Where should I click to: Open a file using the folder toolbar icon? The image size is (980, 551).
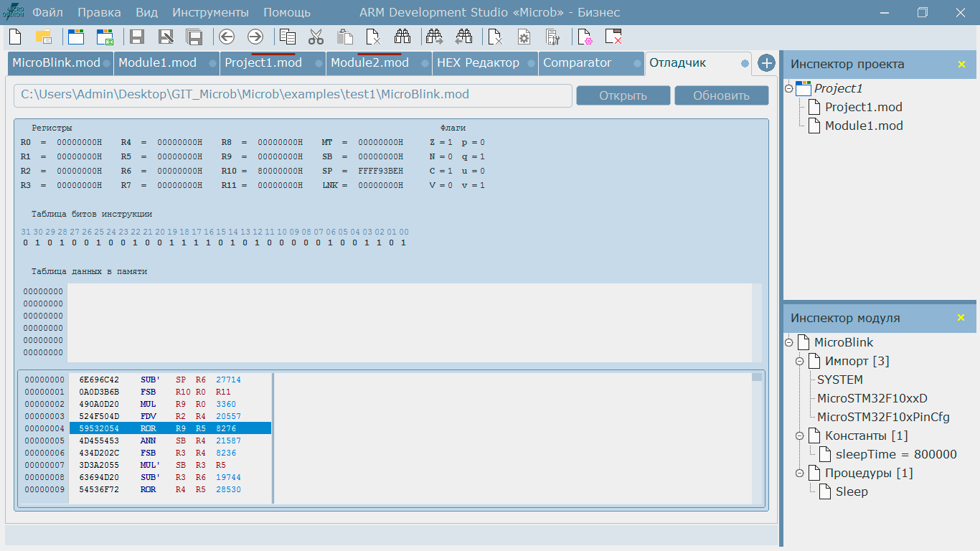44,37
